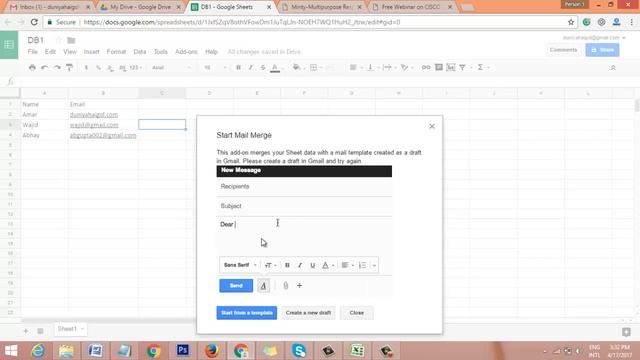Select the cell containing Wajid
640x360 pixels.
click(44, 125)
